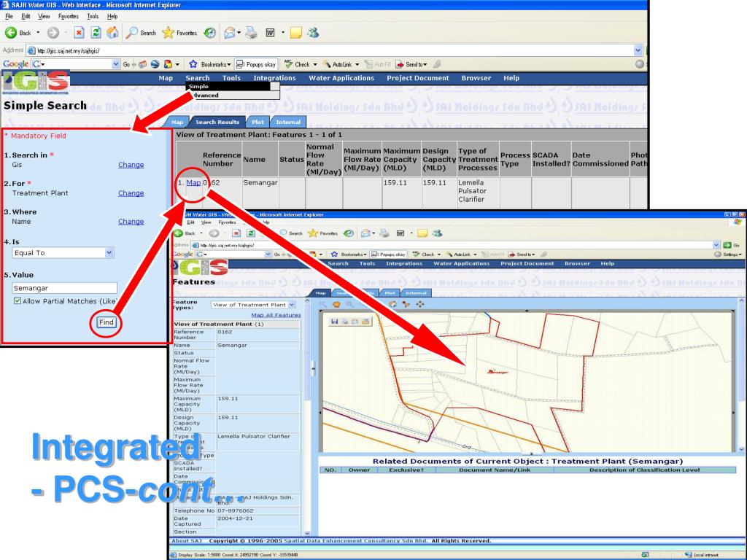Go to Home in the top browser toolbar

click(112, 32)
